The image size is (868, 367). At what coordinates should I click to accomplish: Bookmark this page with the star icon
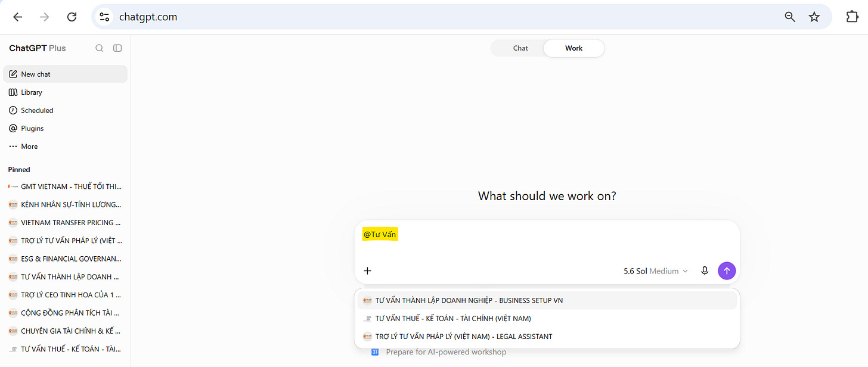[814, 17]
